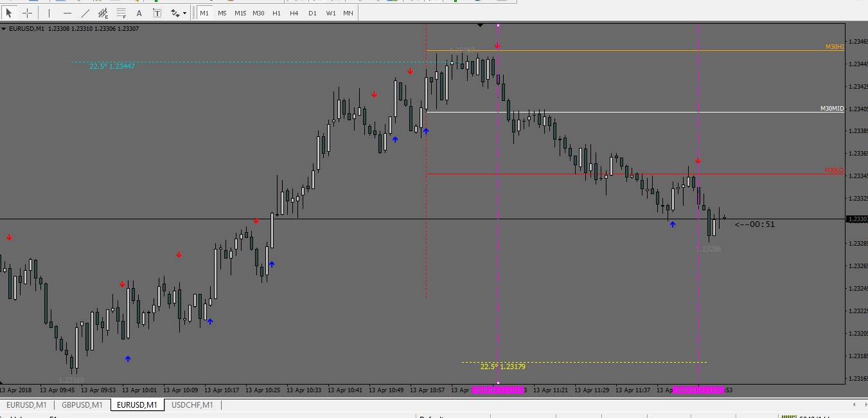Open the Arrows tool dropdown arrow
The width and height of the screenshot is (868, 418).
coord(185,13)
